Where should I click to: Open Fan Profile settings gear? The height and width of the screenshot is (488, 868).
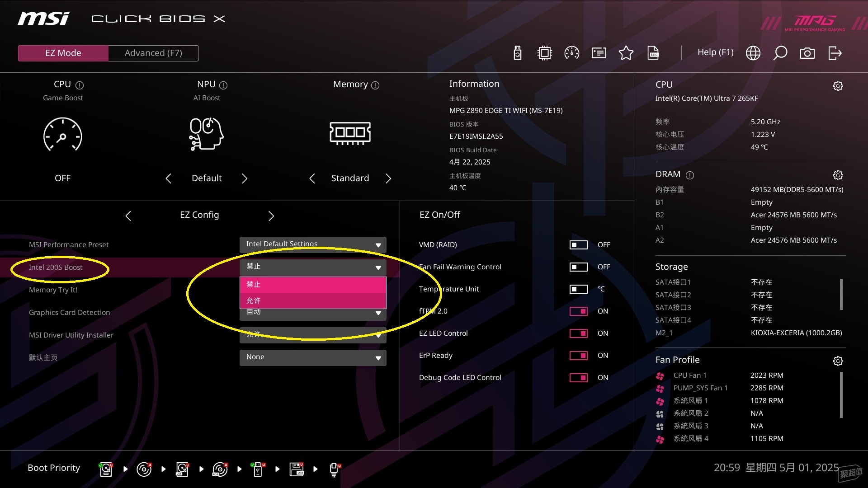(x=838, y=361)
